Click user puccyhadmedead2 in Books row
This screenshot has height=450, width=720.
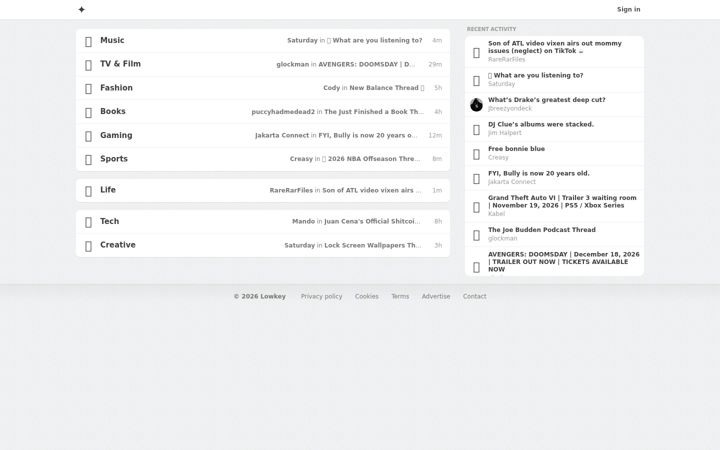click(x=283, y=112)
